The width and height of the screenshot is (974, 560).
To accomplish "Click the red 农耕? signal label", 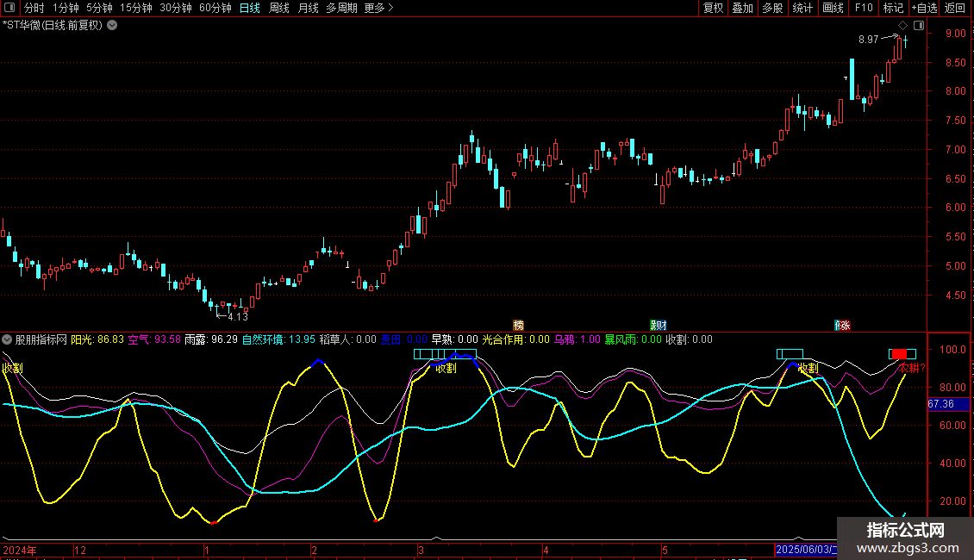I will pyautogui.click(x=912, y=368).
